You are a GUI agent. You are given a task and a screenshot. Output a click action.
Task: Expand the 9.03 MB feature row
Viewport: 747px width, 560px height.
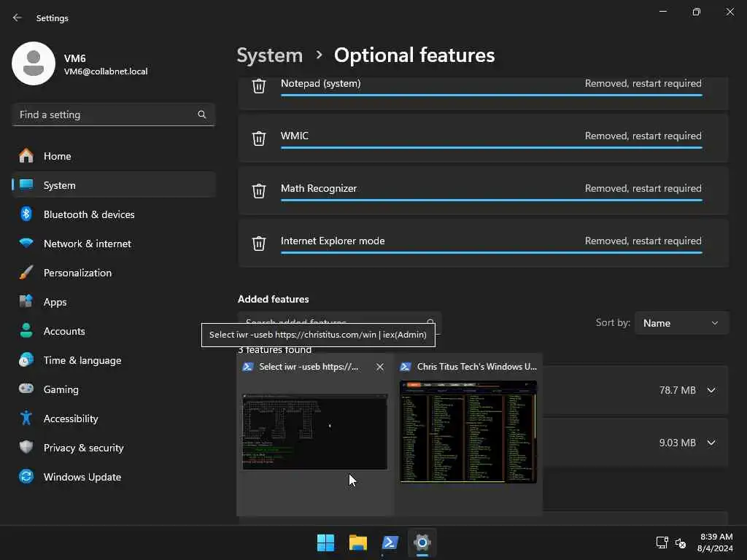711,443
